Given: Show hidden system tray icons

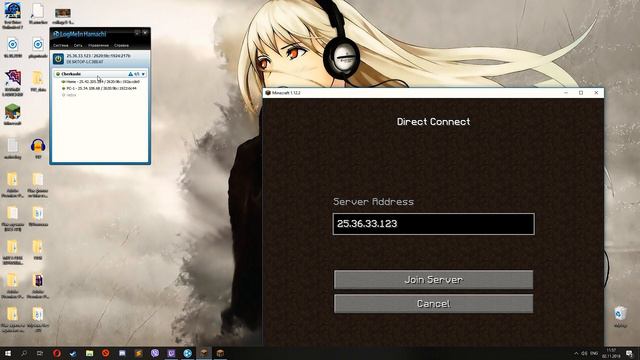Looking at the screenshot, I should [576, 353].
